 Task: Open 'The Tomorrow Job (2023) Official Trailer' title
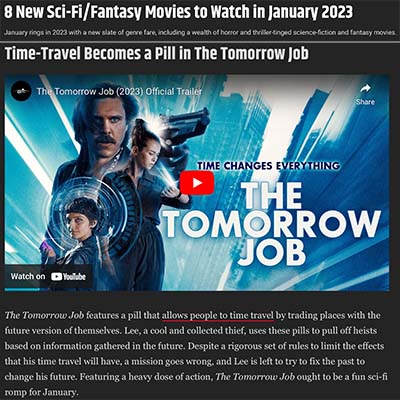click(119, 91)
